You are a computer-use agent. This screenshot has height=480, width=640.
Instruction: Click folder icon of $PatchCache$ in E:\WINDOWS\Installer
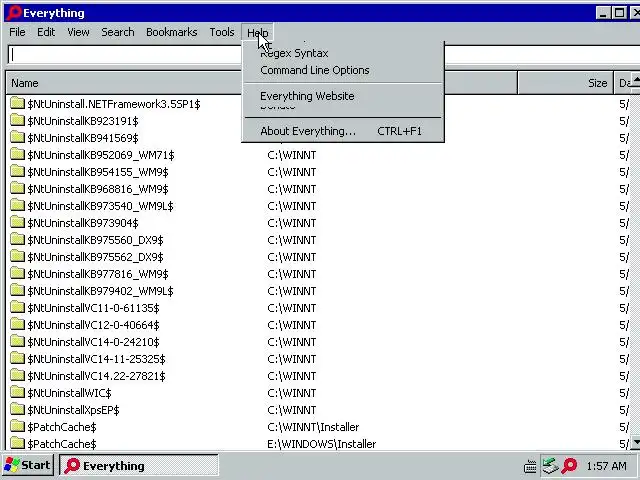coord(18,443)
